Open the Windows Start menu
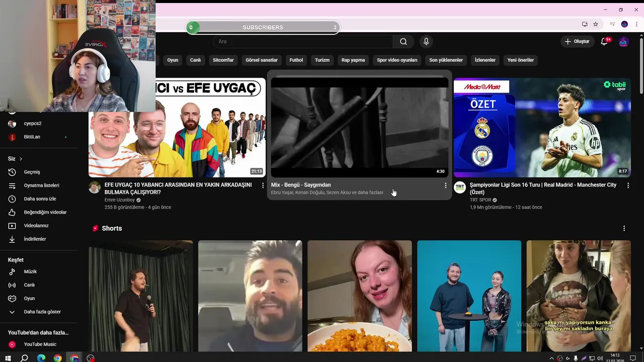 coord(7,358)
